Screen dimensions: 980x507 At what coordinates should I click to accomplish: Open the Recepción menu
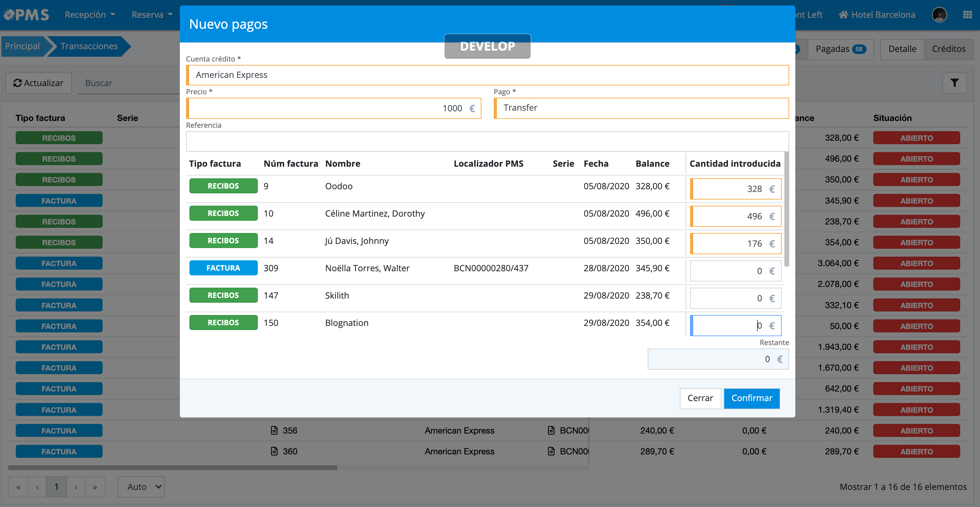(x=90, y=15)
